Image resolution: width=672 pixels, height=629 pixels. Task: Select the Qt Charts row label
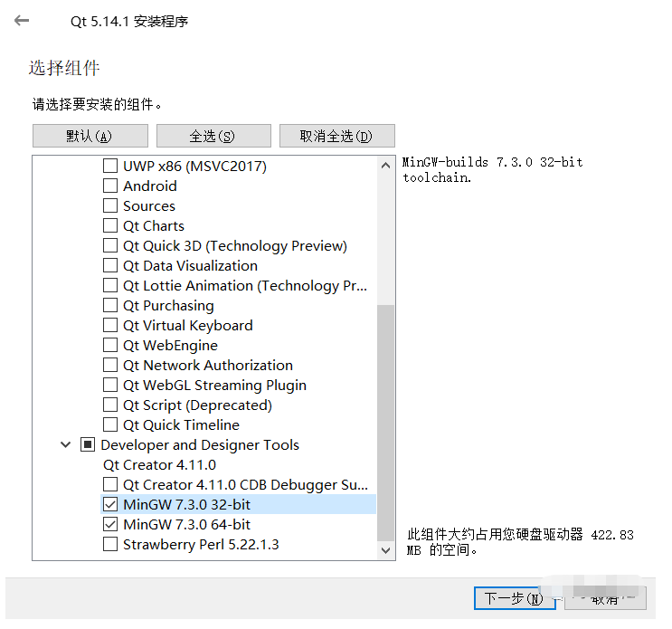point(154,225)
